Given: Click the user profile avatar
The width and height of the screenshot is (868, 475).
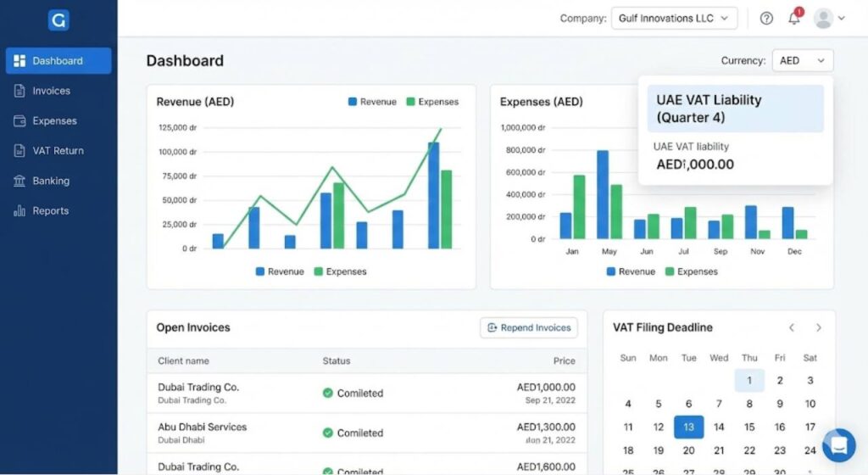Looking at the screenshot, I should tap(822, 18).
